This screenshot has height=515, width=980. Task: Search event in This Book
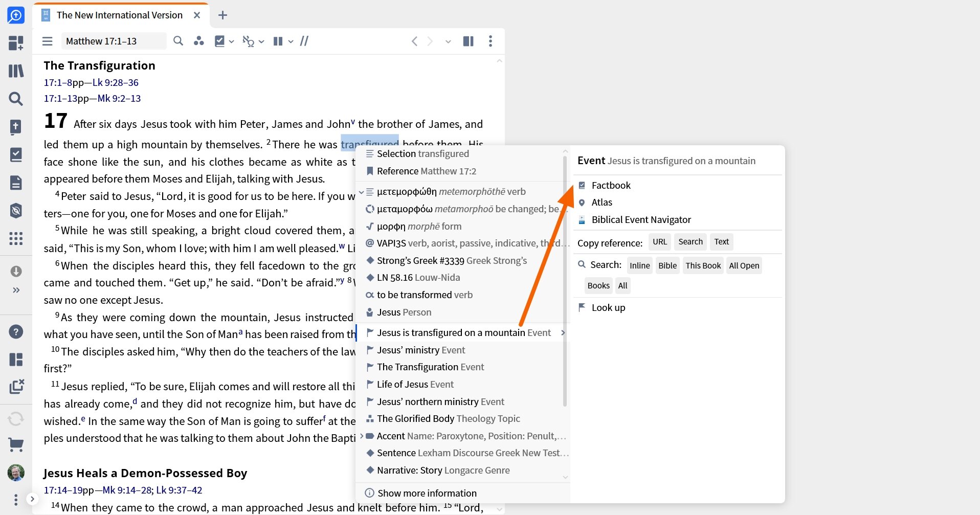703,266
